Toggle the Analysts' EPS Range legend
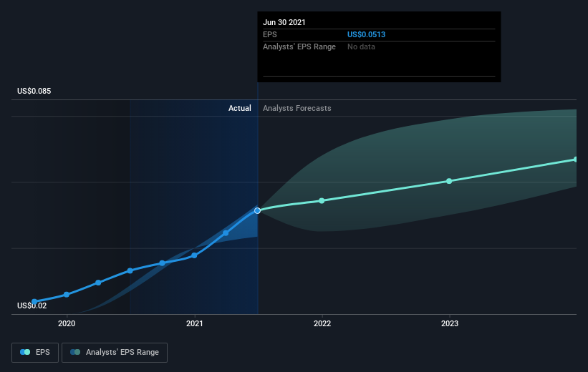 click(115, 353)
